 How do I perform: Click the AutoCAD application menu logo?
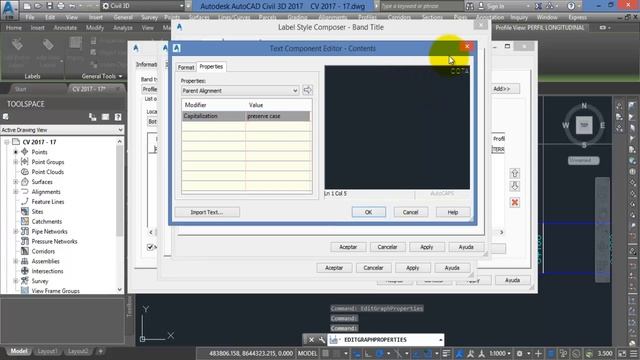click(9, 9)
